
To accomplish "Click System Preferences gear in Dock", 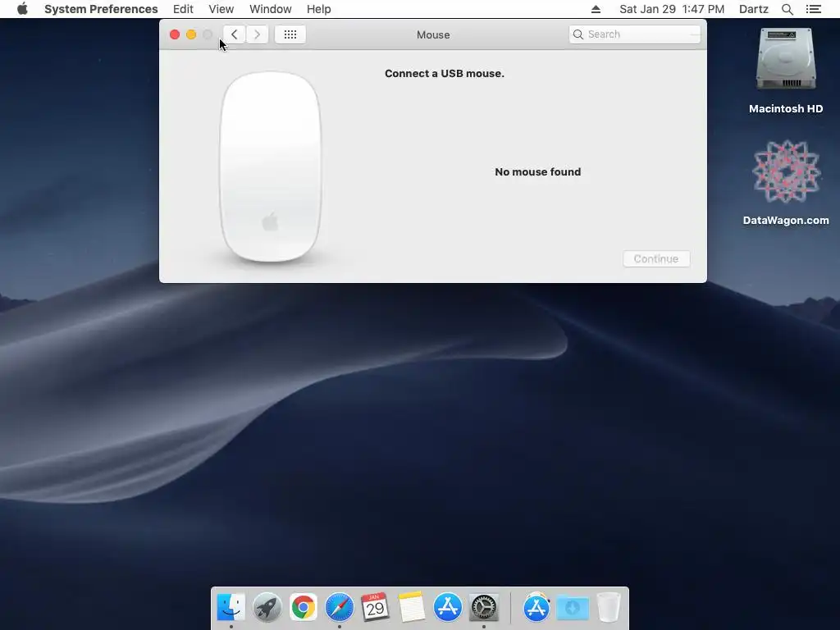I will tap(484, 607).
